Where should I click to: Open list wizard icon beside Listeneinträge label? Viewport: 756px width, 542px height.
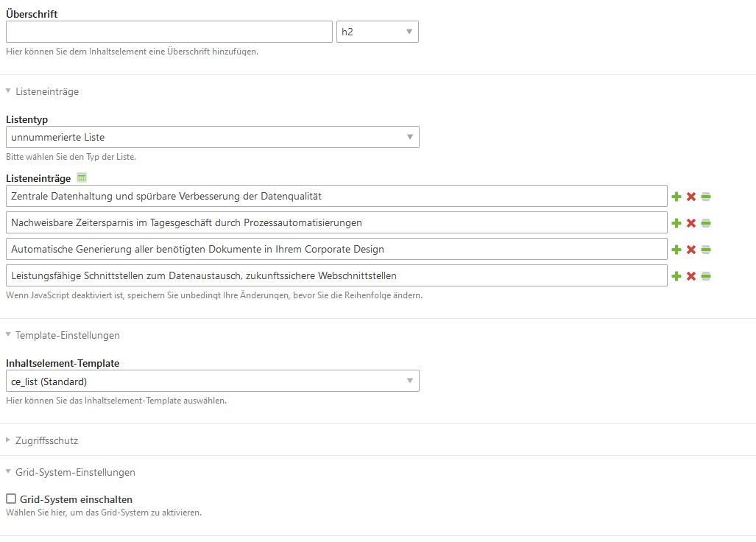pos(82,178)
